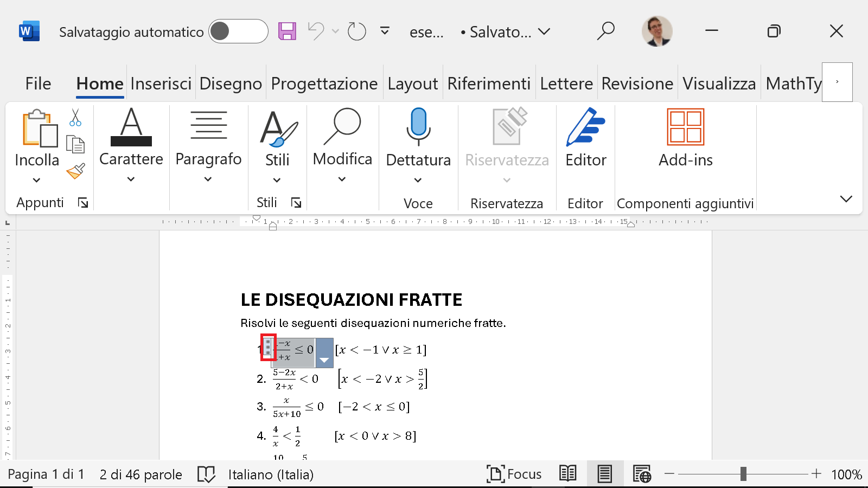Open the Modifica editing menu
Viewport: 868px width, 488px height.
[342, 145]
